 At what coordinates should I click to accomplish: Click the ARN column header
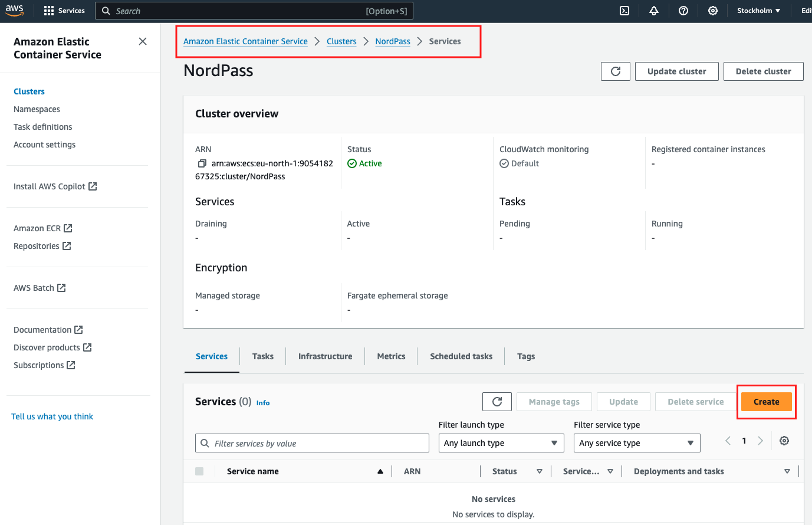point(412,471)
